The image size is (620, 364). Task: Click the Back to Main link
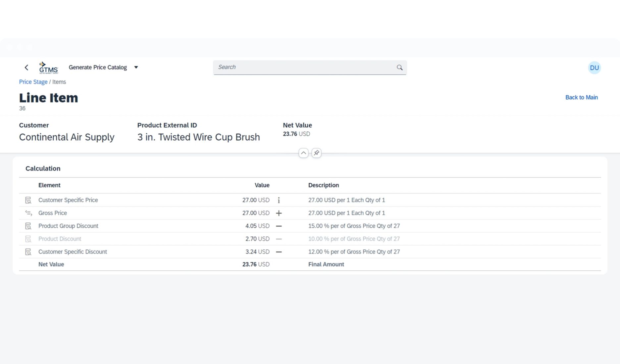tap(581, 97)
